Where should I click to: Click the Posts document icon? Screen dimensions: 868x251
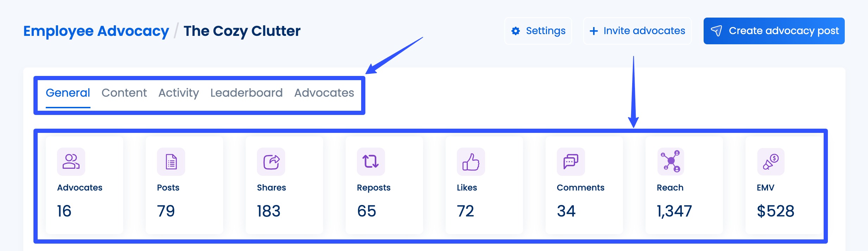(x=171, y=162)
